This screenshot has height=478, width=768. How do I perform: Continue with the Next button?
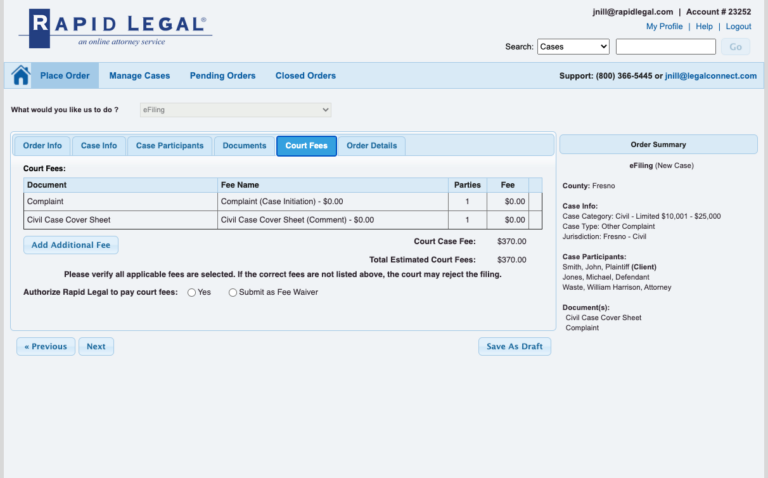point(96,346)
